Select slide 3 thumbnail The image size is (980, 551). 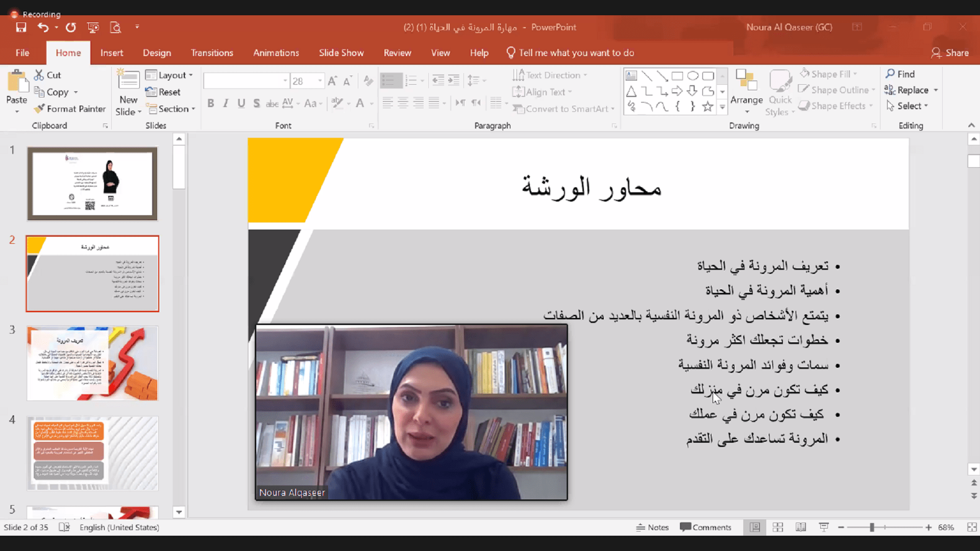coord(92,364)
